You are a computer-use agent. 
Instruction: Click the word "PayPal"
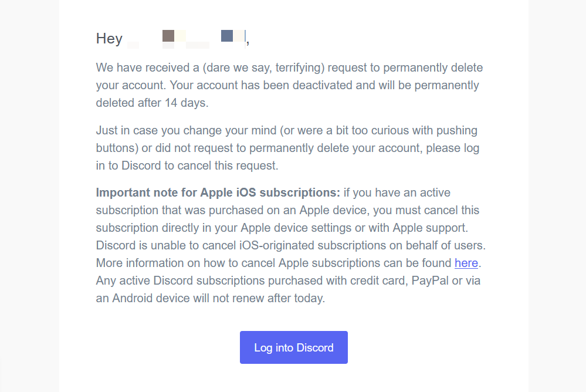431,281
